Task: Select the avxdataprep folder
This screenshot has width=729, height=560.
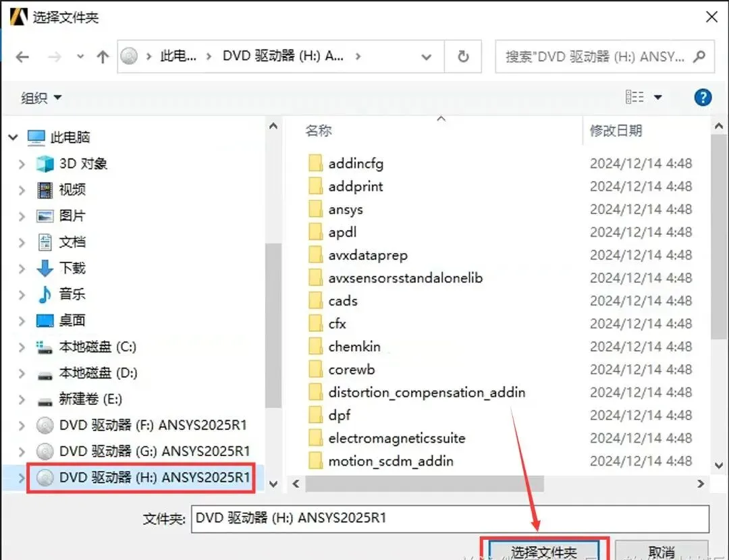Action: (x=368, y=255)
